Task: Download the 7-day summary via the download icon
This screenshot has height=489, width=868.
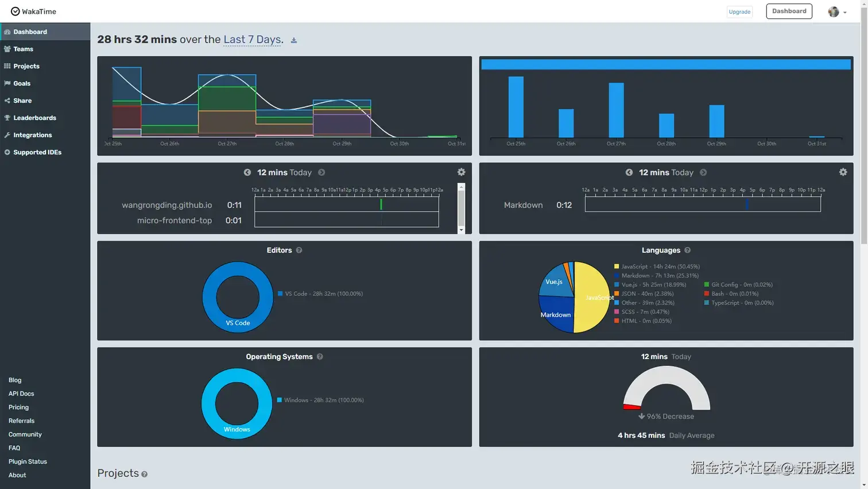Action: click(x=294, y=40)
